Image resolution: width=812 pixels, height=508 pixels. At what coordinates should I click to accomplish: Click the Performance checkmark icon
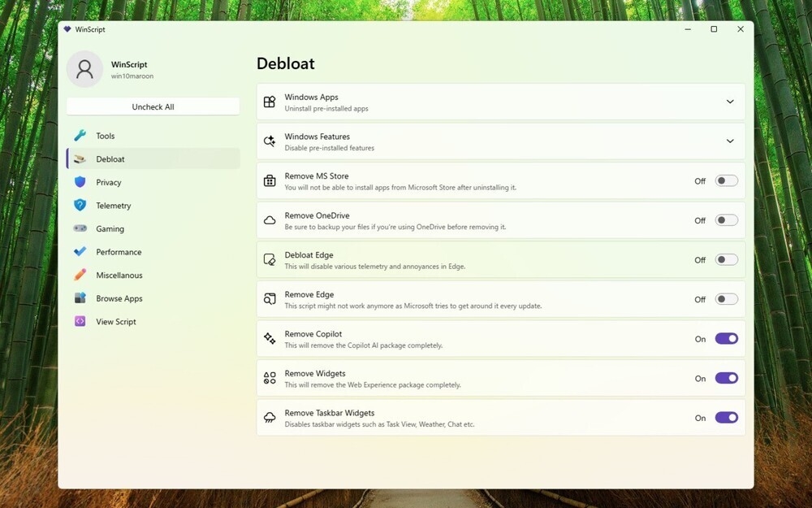click(x=80, y=252)
